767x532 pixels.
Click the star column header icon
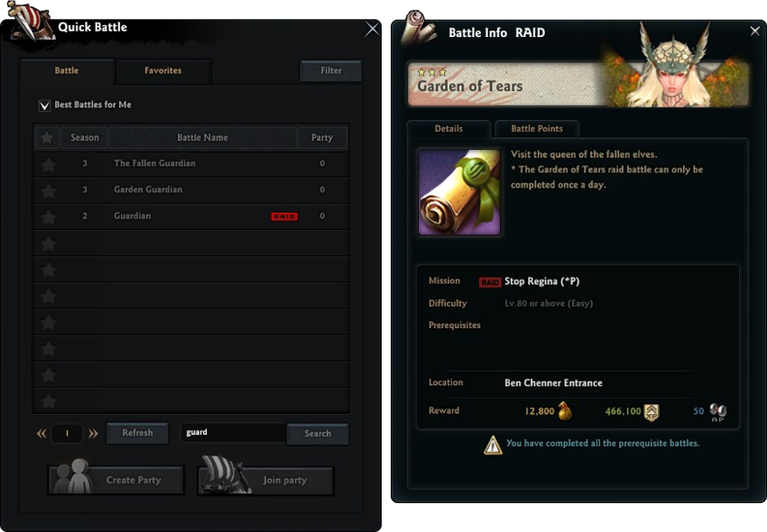pyautogui.click(x=47, y=138)
